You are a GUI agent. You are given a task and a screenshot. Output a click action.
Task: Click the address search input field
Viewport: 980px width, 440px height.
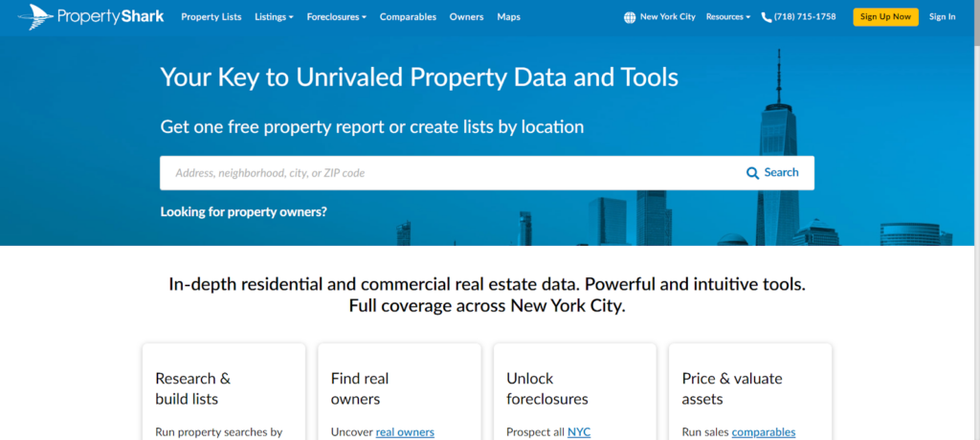450,173
